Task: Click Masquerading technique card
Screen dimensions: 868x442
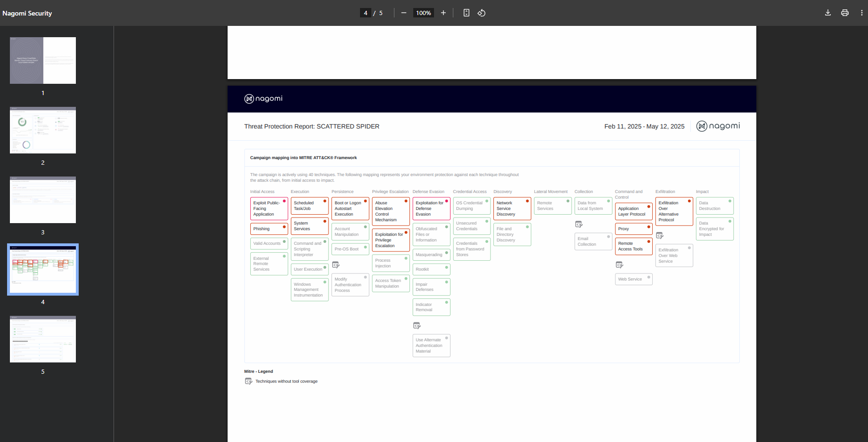Action: 431,255
